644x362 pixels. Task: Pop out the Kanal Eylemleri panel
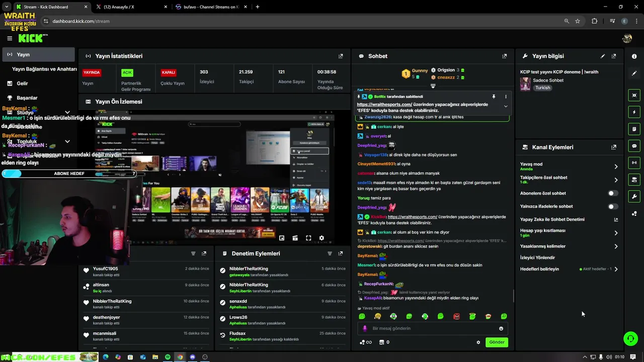(614, 147)
